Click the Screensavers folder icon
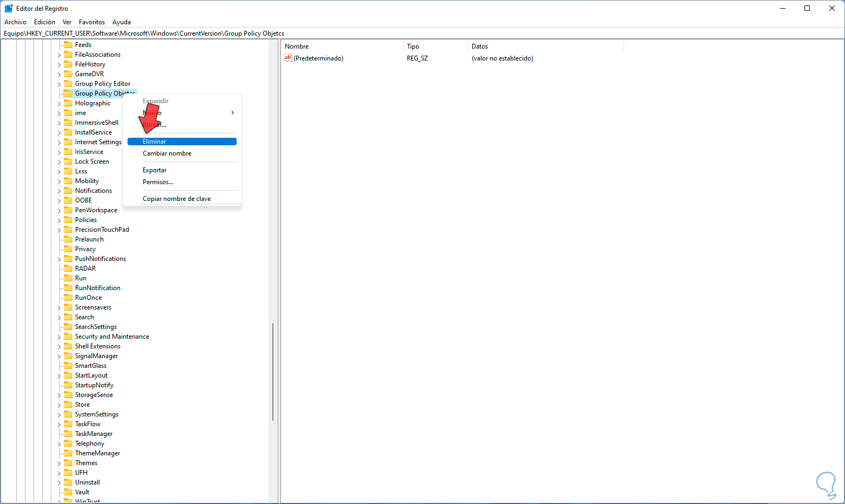Viewport: 845px width, 504px height. click(x=68, y=307)
